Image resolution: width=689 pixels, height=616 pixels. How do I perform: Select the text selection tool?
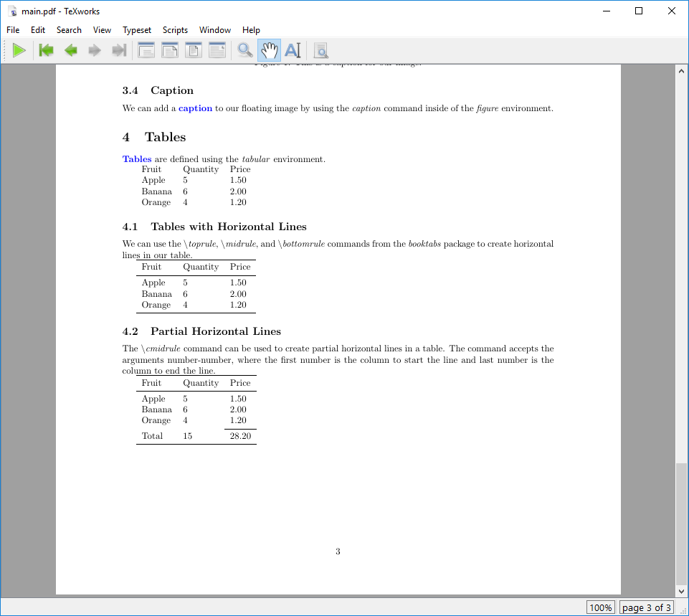click(293, 49)
